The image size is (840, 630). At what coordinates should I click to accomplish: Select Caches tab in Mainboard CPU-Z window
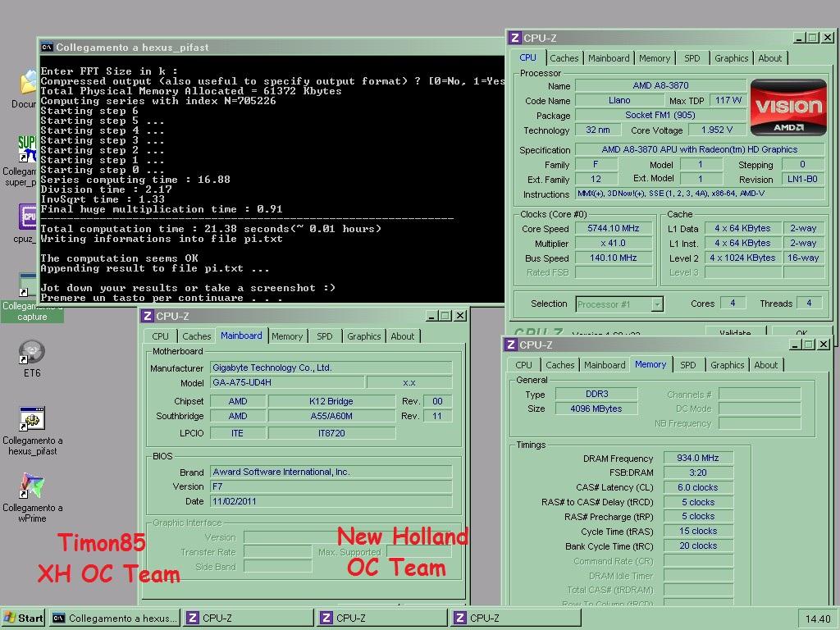click(197, 336)
